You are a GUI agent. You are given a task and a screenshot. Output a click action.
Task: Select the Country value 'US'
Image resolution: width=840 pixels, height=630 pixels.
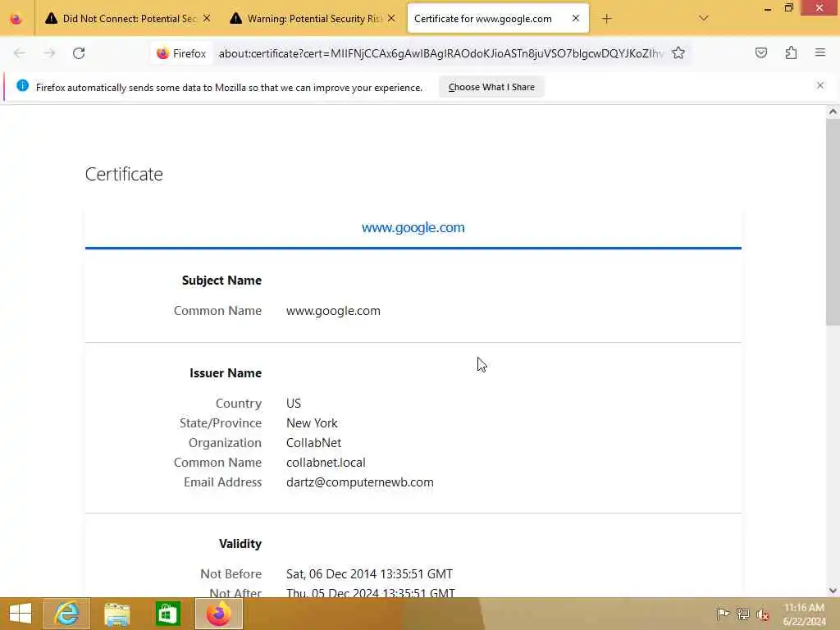294,404
